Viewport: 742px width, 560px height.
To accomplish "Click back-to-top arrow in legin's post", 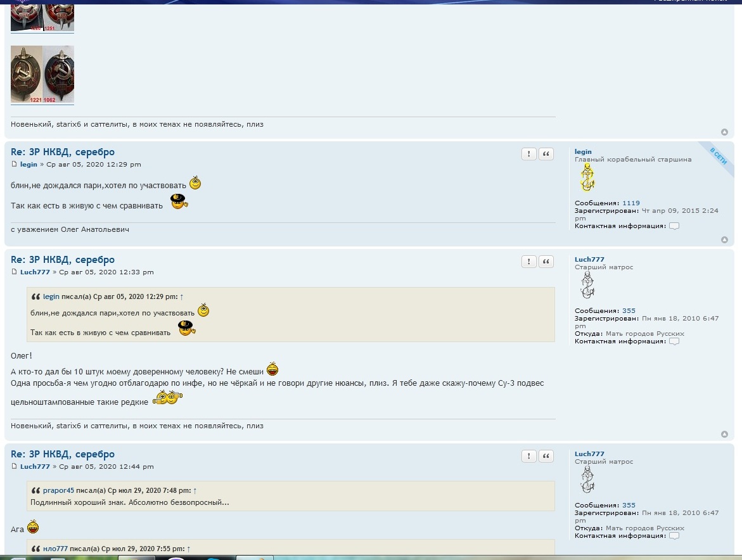I will [724, 240].
